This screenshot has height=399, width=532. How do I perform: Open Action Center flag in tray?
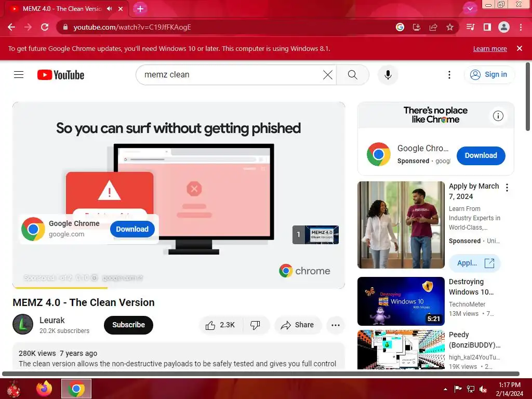tap(458, 389)
